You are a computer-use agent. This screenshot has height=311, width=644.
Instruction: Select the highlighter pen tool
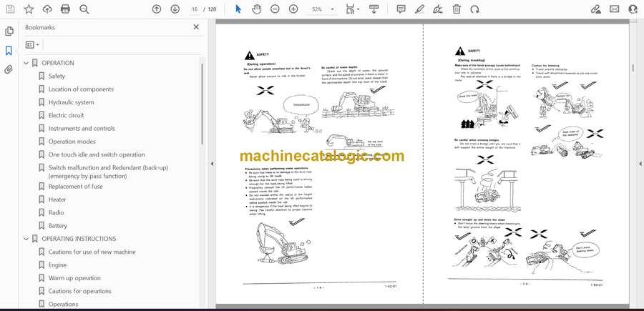(x=419, y=9)
